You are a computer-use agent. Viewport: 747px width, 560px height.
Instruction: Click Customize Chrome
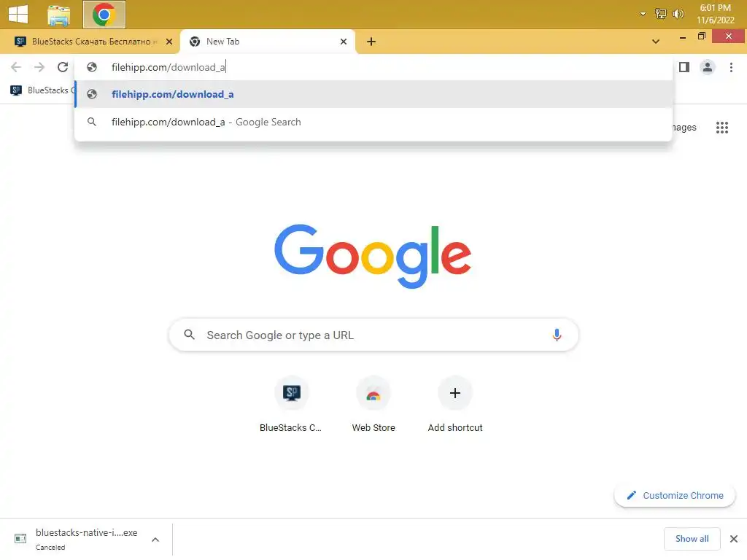[x=675, y=495]
